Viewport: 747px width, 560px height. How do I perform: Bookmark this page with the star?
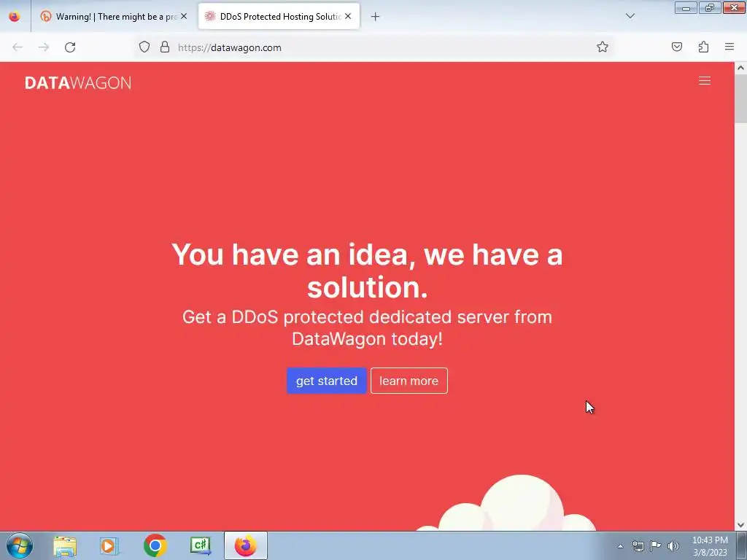(x=602, y=47)
